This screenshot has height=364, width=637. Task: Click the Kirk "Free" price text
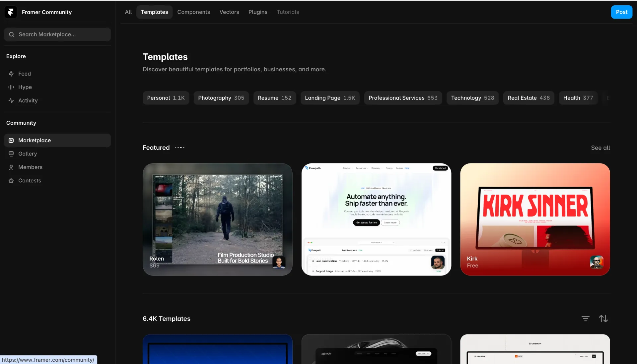[x=472, y=266]
